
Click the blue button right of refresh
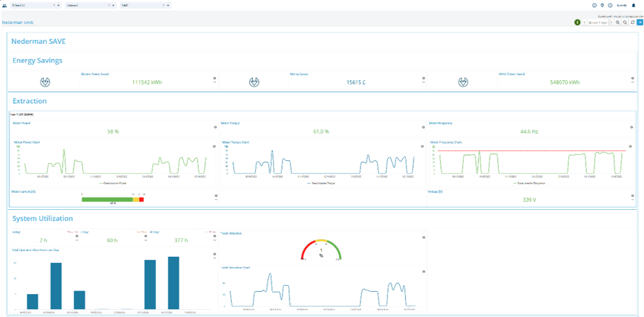click(640, 22)
